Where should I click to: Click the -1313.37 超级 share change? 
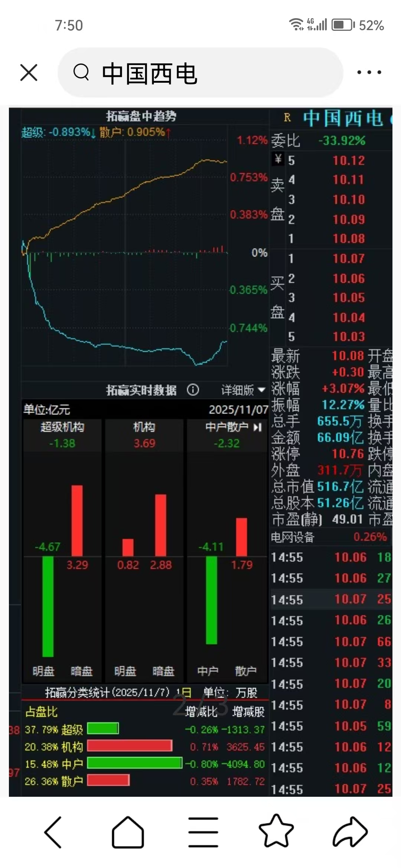click(243, 729)
